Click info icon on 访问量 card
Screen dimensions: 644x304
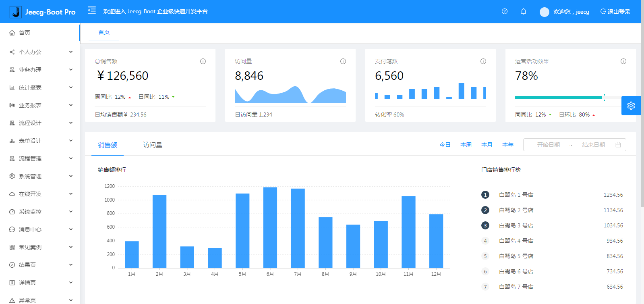click(x=343, y=61)
